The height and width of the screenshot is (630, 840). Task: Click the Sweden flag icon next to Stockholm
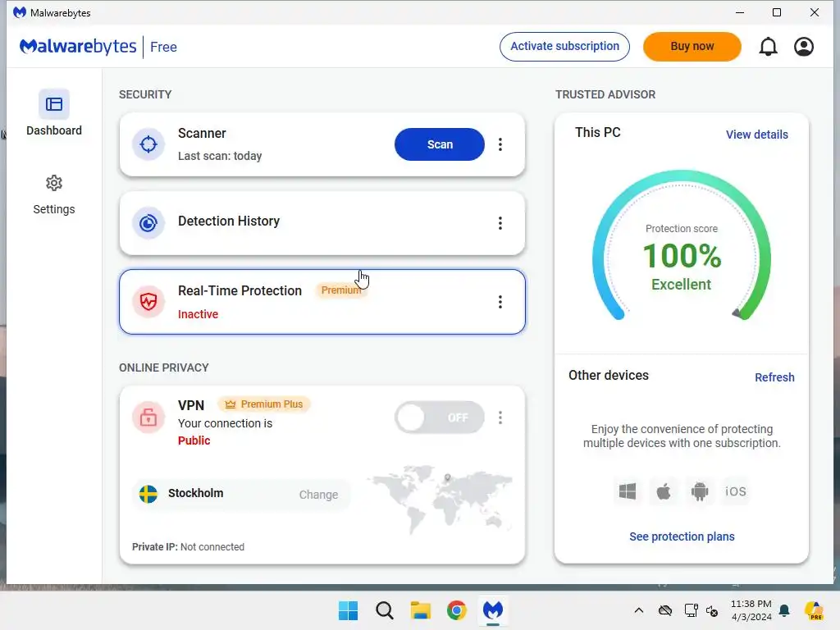tap(148, 493)
